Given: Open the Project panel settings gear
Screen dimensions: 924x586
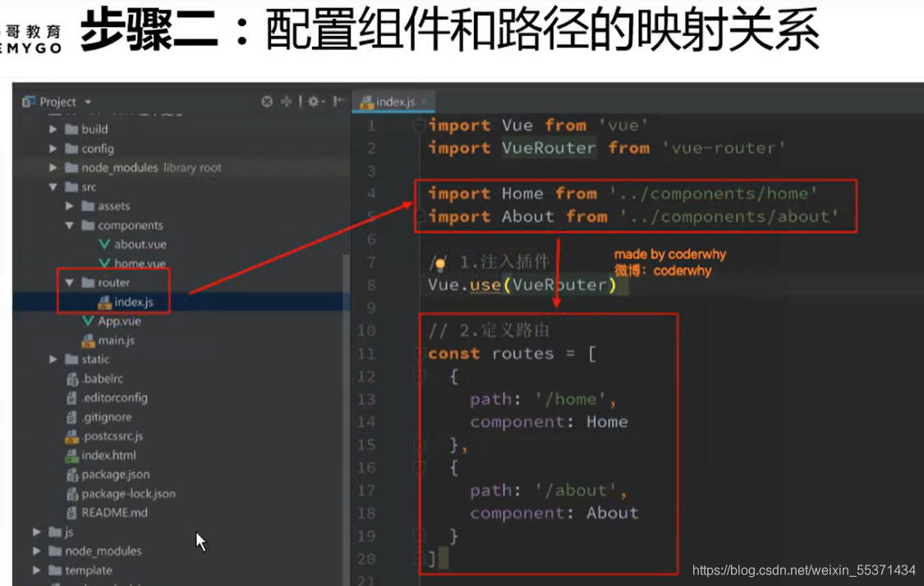Looking at the screenshot, I should [x=314, y=101].
